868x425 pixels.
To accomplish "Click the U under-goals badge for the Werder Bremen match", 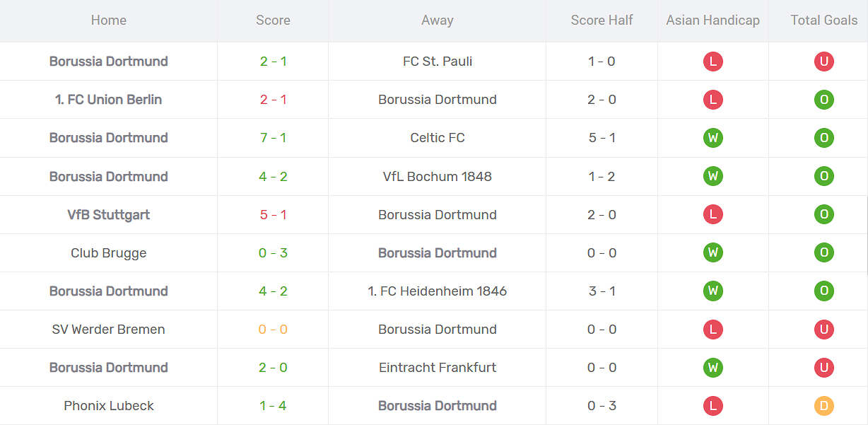I will click(x=823, y=329).
